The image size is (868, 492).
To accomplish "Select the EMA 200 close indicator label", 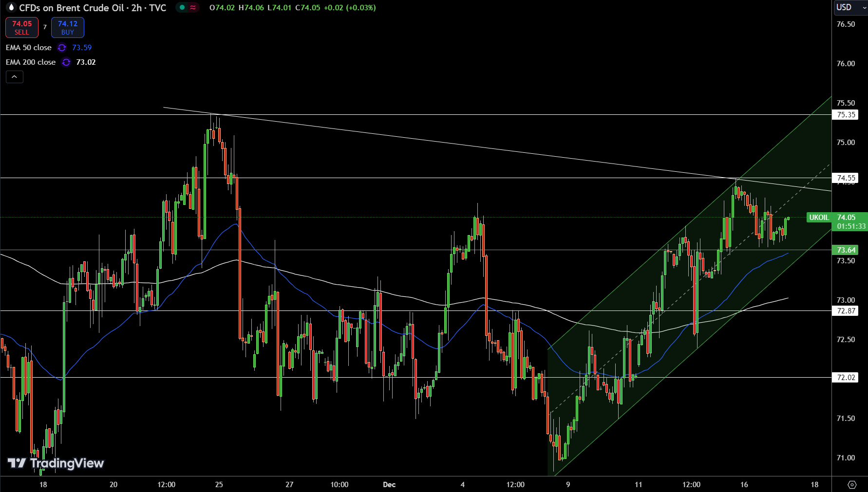I will (31, 62).
